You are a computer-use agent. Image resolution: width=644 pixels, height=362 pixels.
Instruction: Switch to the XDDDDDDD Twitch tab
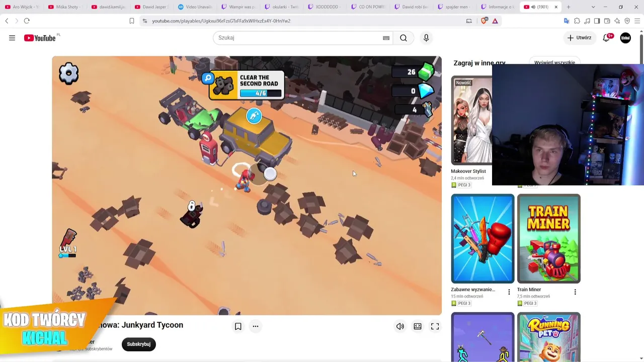point(326,7)
